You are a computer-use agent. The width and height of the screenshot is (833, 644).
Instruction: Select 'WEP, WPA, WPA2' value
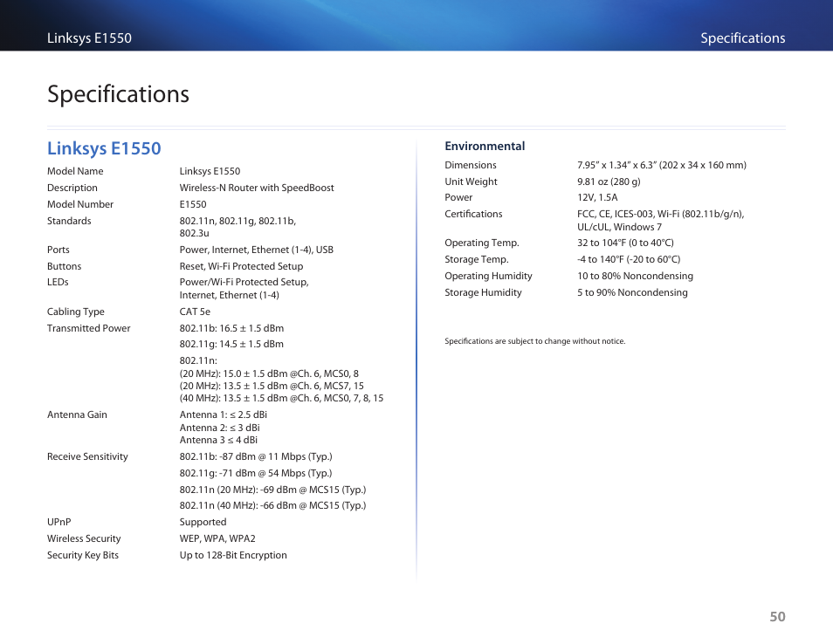[x=217, y=538]
